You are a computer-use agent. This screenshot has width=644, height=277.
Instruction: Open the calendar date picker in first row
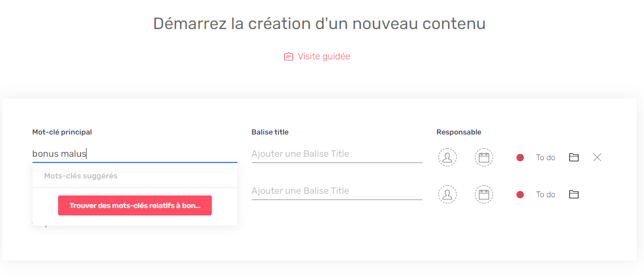click(x=484, y=157)
